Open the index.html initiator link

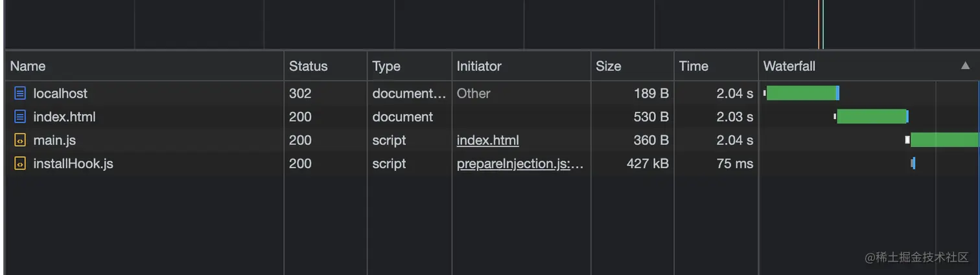point(487,140)
